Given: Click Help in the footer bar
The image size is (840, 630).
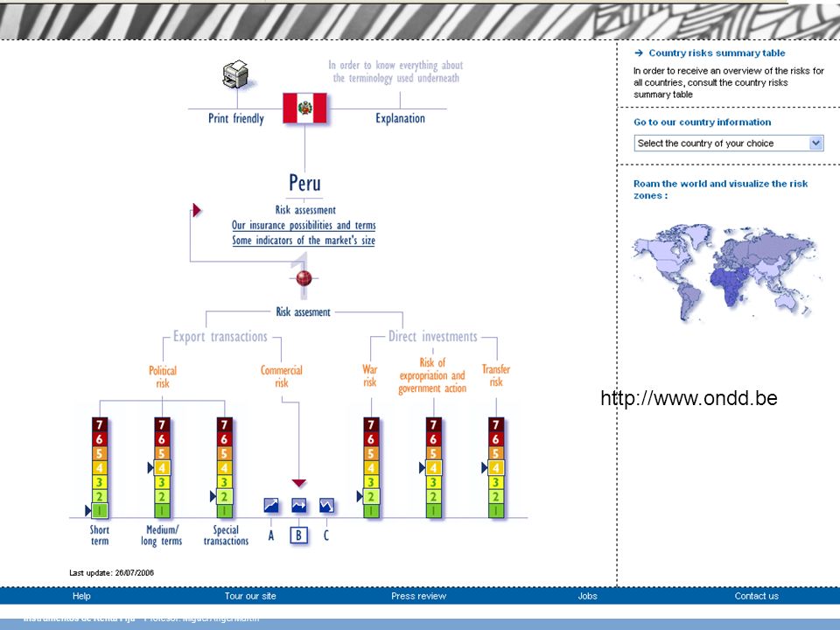Looking at the screenshot, I should pos(81,596).
